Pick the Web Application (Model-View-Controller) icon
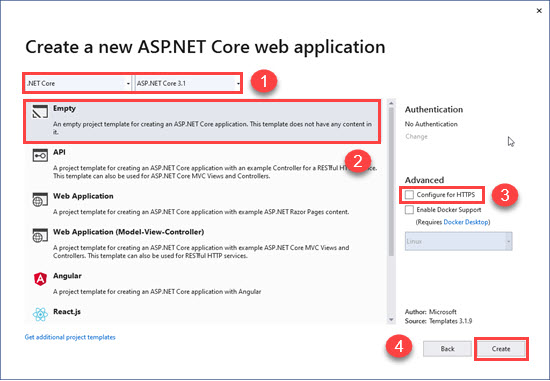The width and height of the screenshot is (550, 381). [40, 235]
